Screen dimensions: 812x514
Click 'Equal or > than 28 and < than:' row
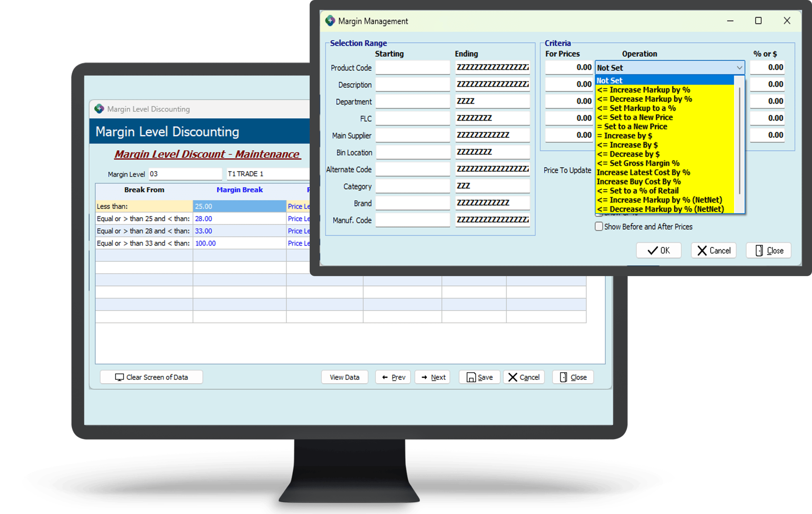tap(144, 231)
